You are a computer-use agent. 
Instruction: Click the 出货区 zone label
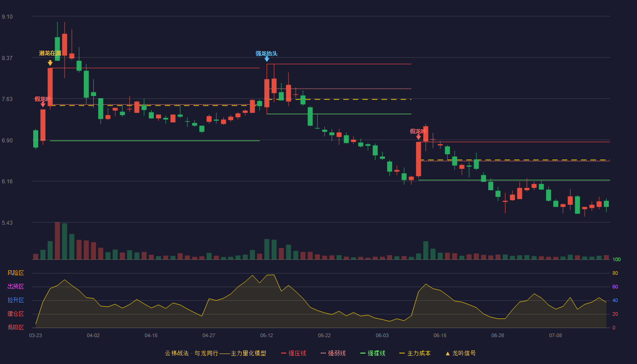pyautogui.click(x=16, y=287)
